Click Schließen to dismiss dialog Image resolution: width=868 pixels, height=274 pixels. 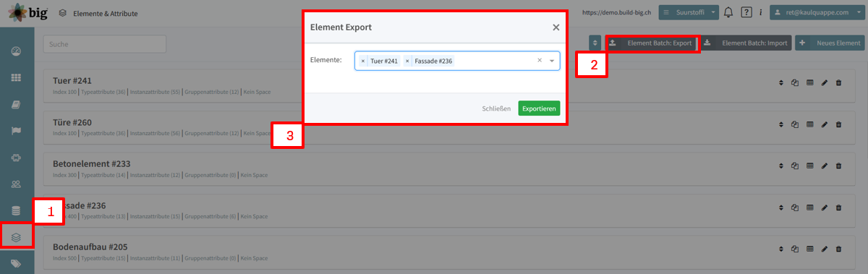tap(496, 108)
